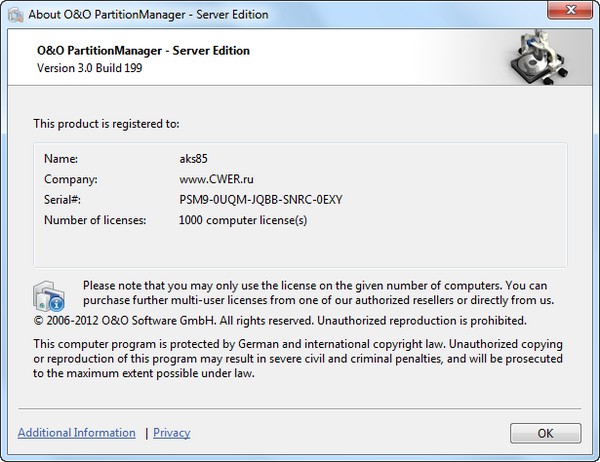Screen dimensions: 600x462
Task: Click the 1000 computer license(s) text
Action: tap(243, 220)
